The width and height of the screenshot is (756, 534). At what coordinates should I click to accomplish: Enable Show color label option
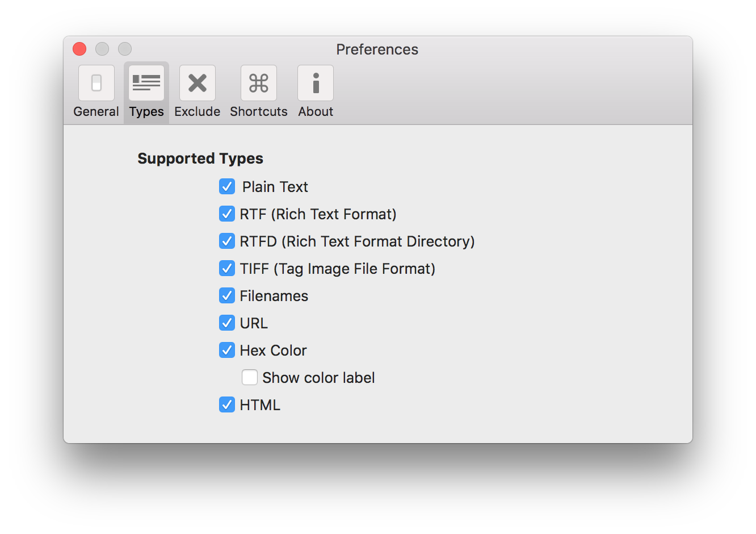pos(250,377)
